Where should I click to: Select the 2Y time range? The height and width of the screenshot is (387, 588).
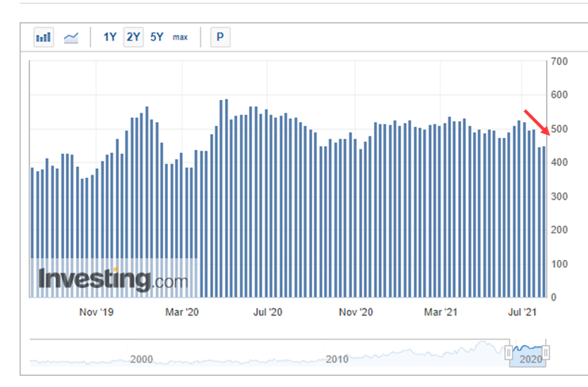point(133,37)
